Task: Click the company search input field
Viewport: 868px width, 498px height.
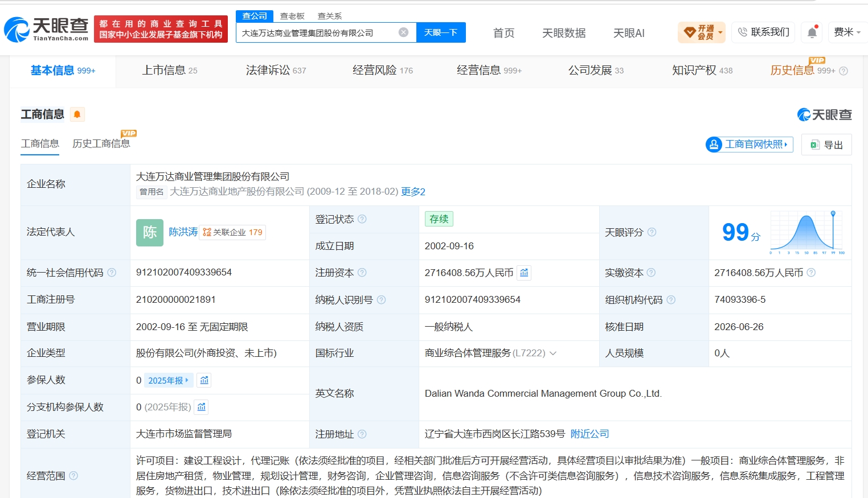Action: pos(317,32)
